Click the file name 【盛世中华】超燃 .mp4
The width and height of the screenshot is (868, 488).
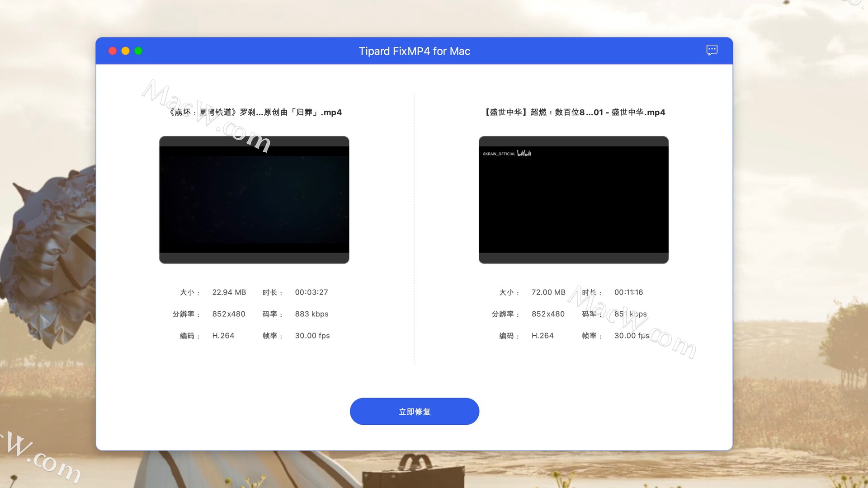coord(574,112)
